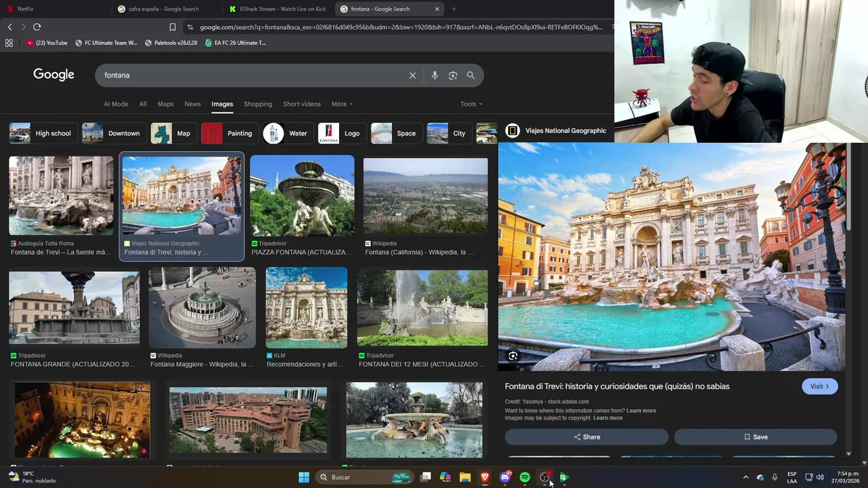Expand the Tools dropdown
The image size is (868, 488).
pyautogui.click(x=471, y=104)
